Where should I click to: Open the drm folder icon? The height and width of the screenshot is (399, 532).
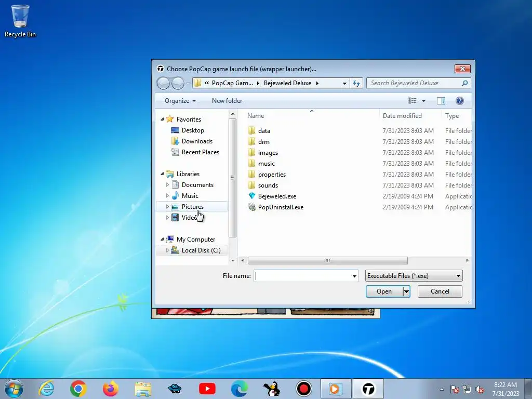[252, 141]
